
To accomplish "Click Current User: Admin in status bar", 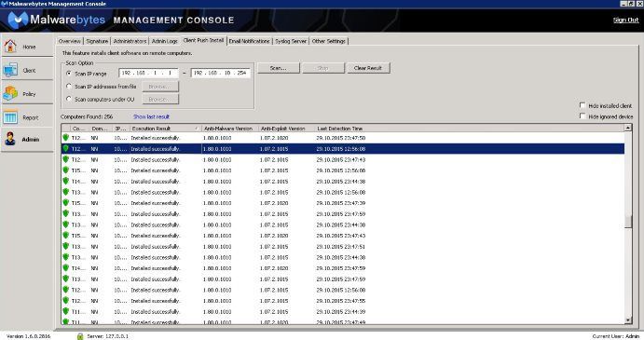I will point(616,336).
